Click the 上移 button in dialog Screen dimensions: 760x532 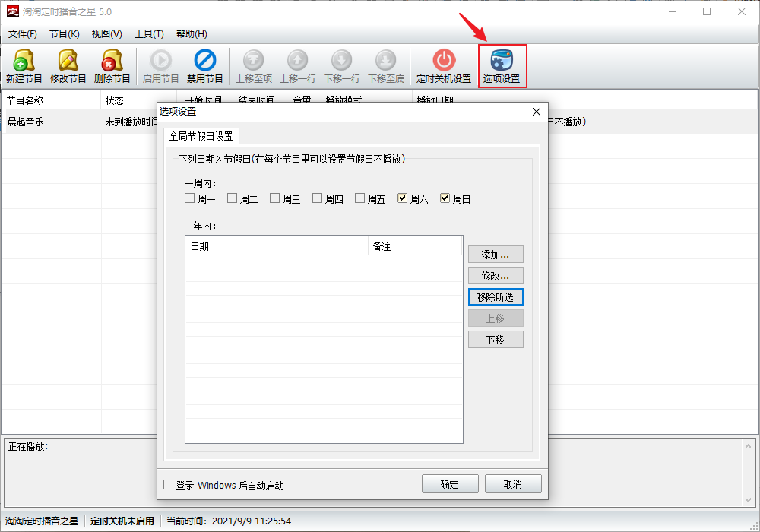click(496, 318)
